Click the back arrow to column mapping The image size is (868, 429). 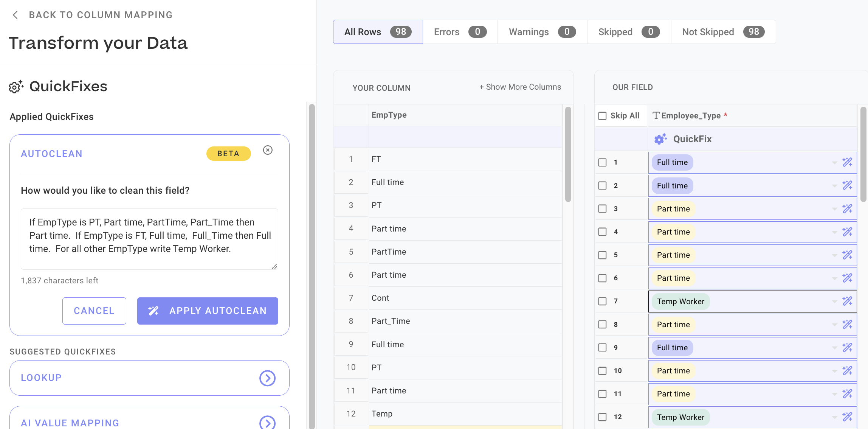pyautogui.click(x=15, y=15)
